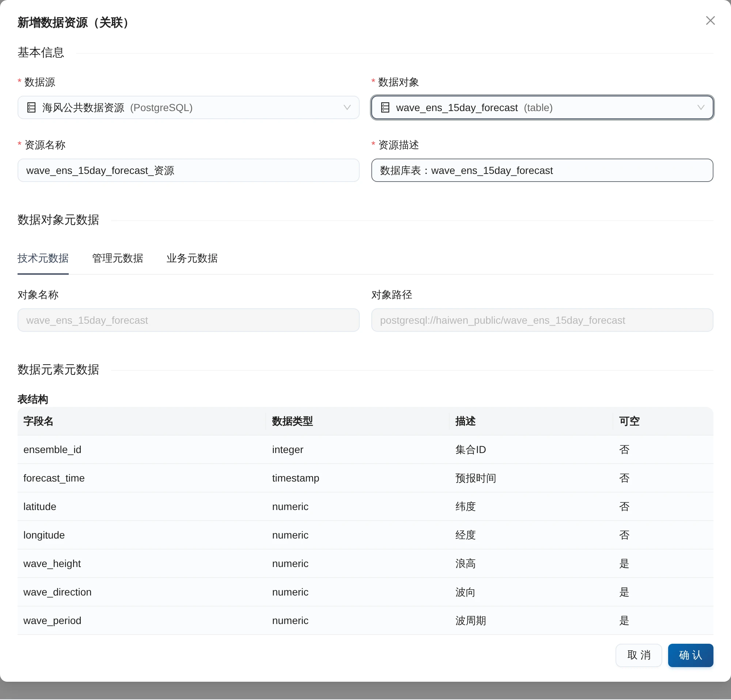Select the forecast_time field cell
Image resolution: width=731 pixels, height=700 pixels.
click(142, 478)
